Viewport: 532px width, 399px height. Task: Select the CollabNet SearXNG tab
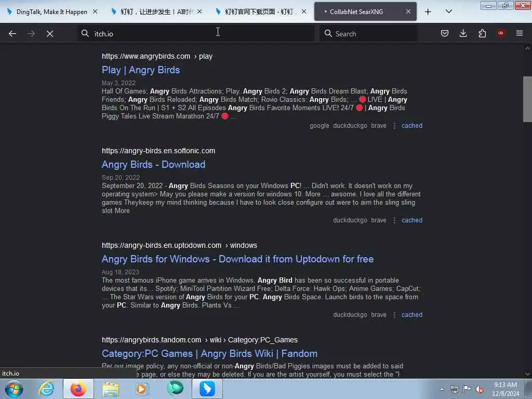[365, 11]
